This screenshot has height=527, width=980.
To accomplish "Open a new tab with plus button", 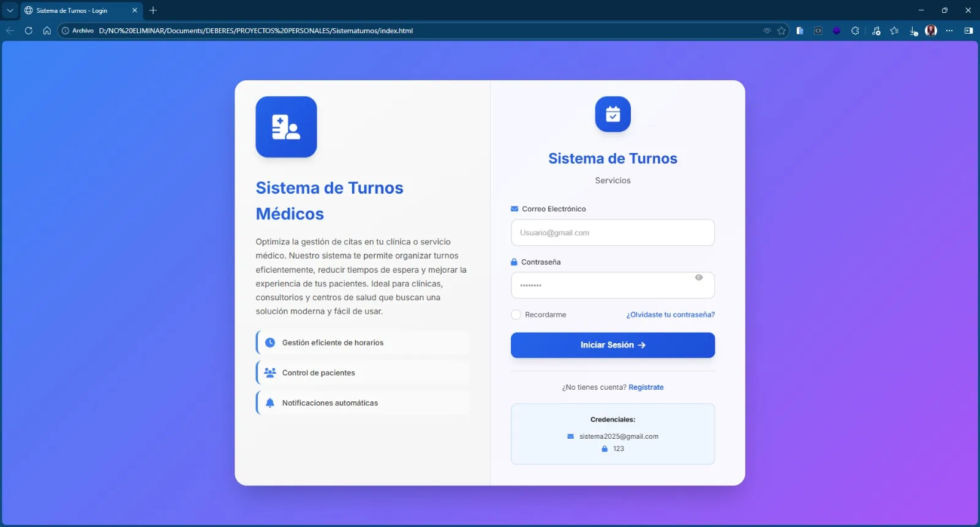I will click(x=153, y=10).
